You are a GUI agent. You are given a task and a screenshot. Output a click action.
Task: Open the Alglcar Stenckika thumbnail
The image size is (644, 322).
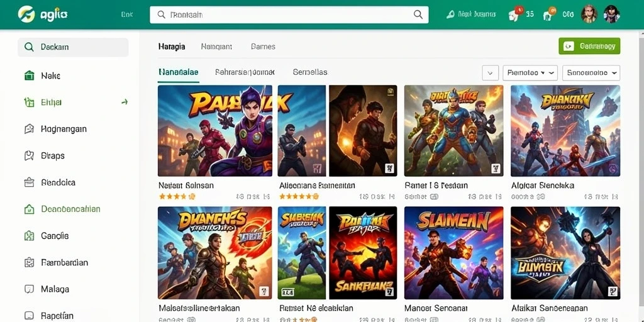pyautogui.click(x=565, y=131)
